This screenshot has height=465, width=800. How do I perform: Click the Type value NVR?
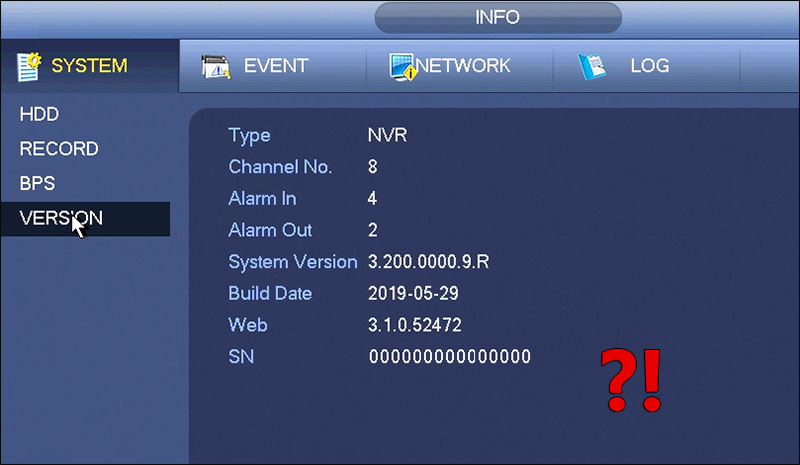click(x=388, y=135)
